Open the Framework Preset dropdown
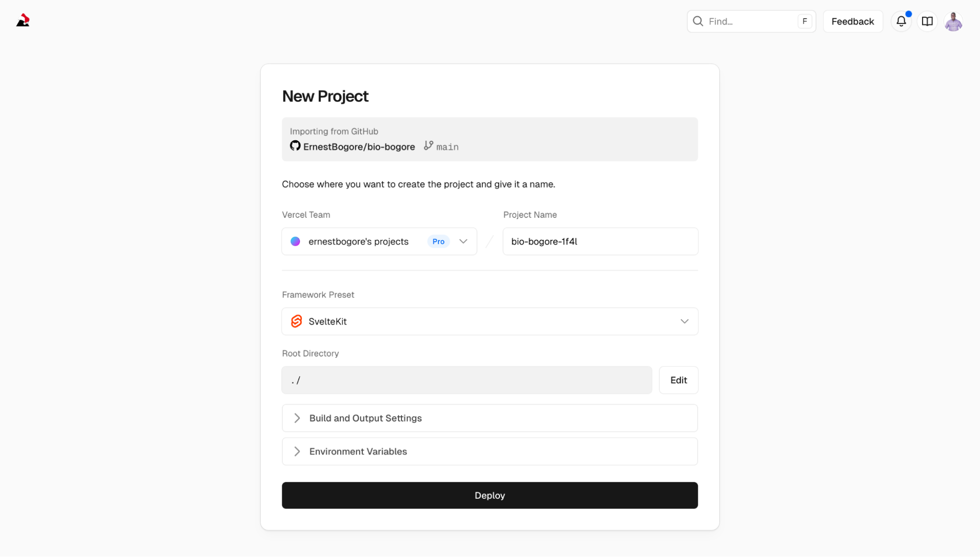The height and width of the screenshot is (557, 980). 684,321
